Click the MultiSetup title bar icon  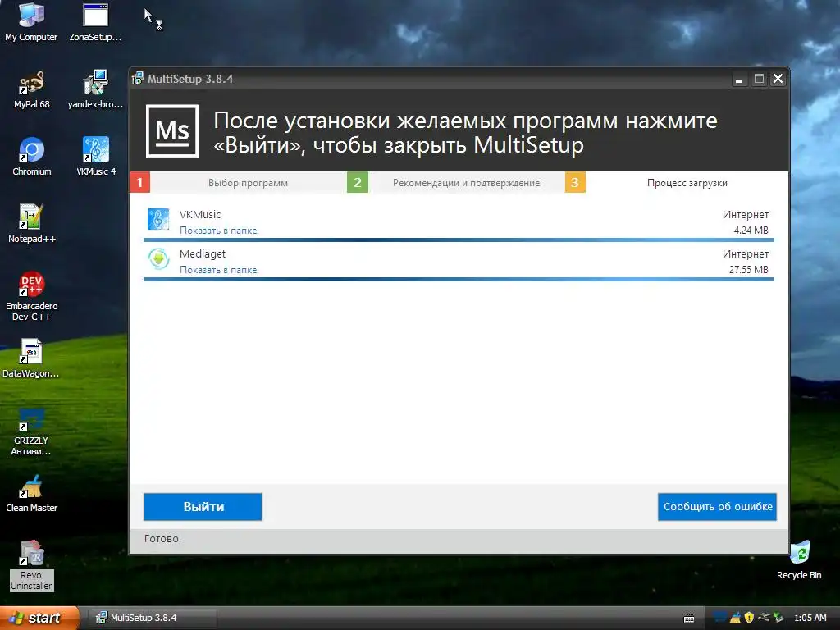[138, 78]
